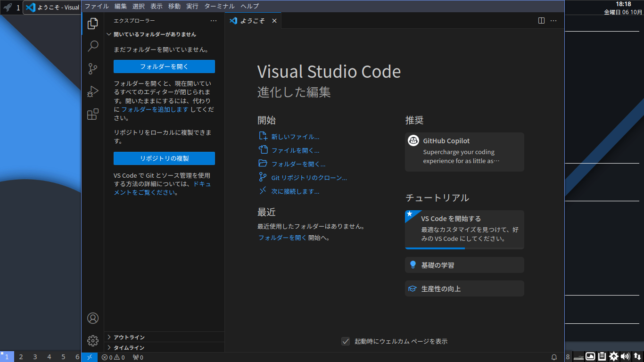Split the editor to the right
The image size is (644, 362).
point(542,21)
